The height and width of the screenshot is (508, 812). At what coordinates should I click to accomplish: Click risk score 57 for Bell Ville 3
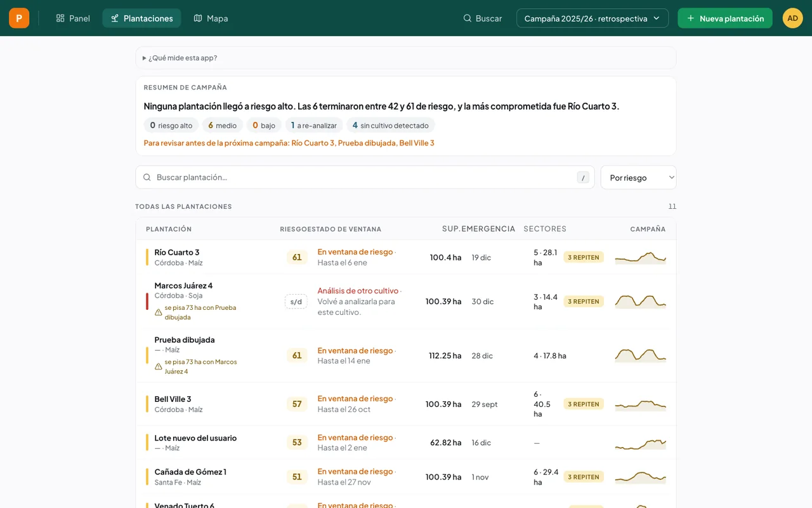(297, 404)
